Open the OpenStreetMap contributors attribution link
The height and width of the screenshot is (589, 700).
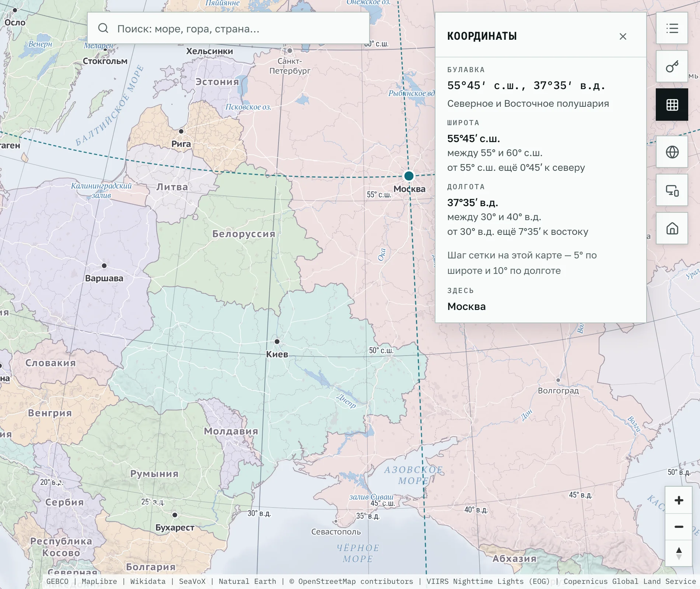click(x=351, y=581)
